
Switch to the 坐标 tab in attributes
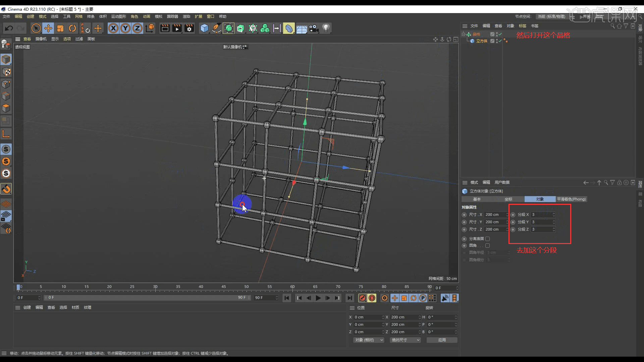508,199
